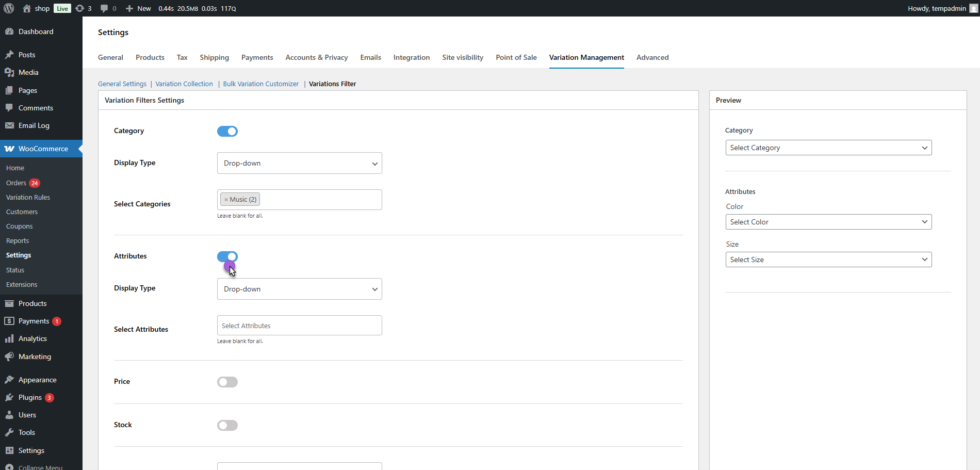Image resolution: width=980 pixels, height=470 pixels.
Task: Switch to the Shipping tab
Action: click(x=214, y=57)
